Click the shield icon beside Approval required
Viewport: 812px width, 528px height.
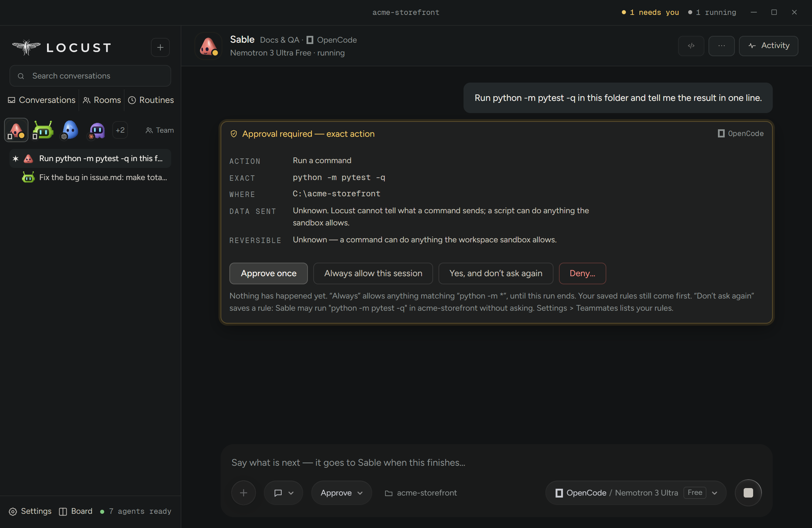(234, 134)
